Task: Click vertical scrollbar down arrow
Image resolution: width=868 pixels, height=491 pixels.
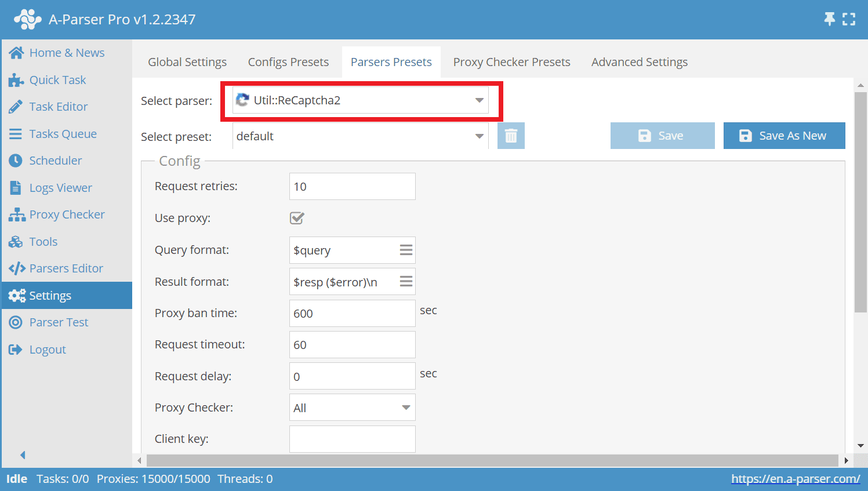Action: point(860,446)
